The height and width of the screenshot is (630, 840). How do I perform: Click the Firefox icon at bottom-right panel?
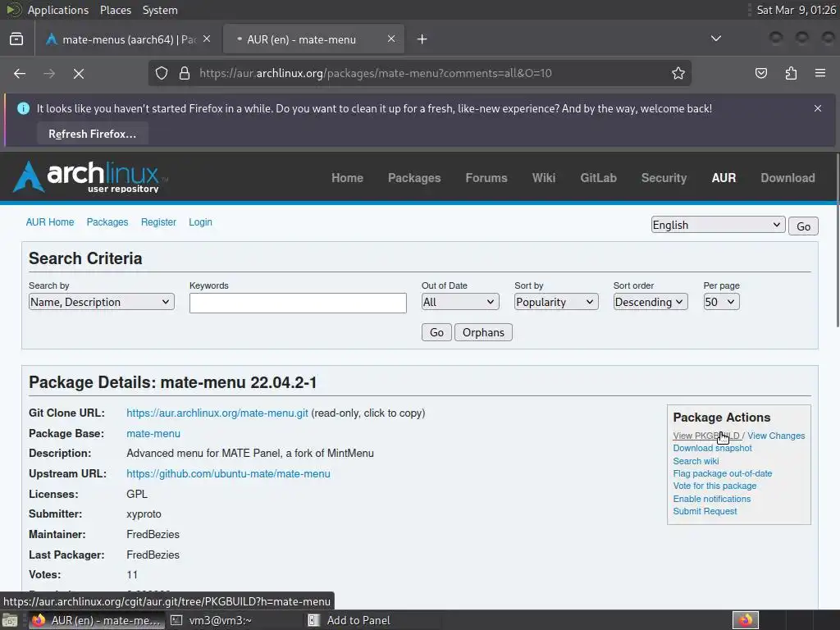click(746, 620)
